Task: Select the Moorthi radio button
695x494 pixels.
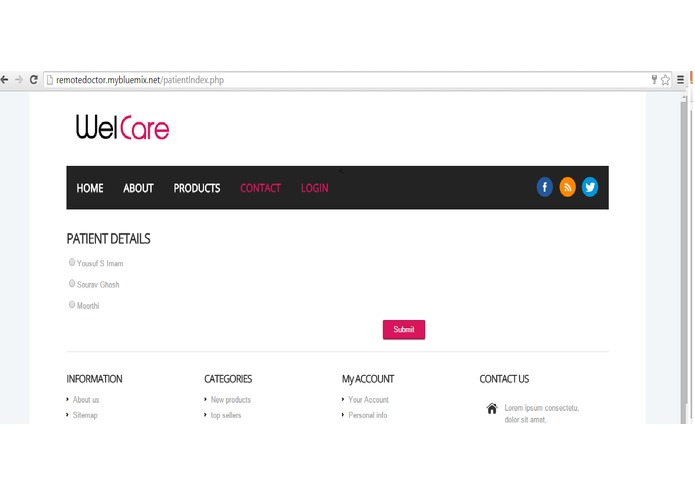Action: click(72, 304)
